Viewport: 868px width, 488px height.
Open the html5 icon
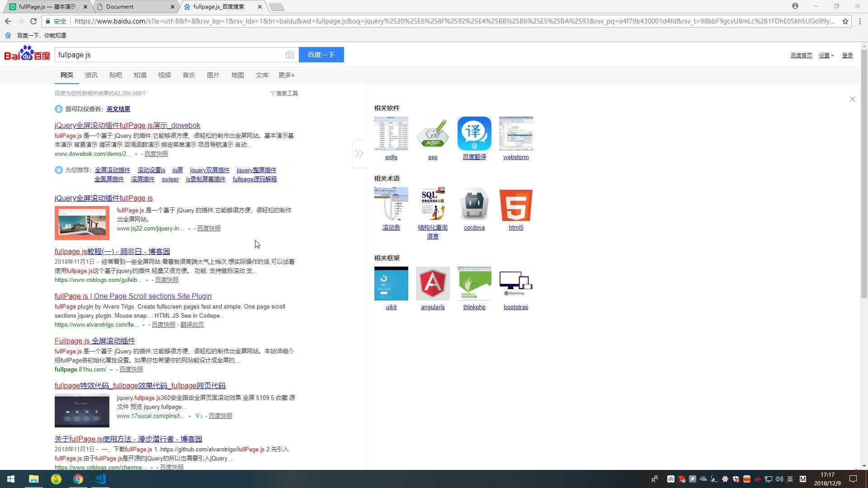[516, 204]
